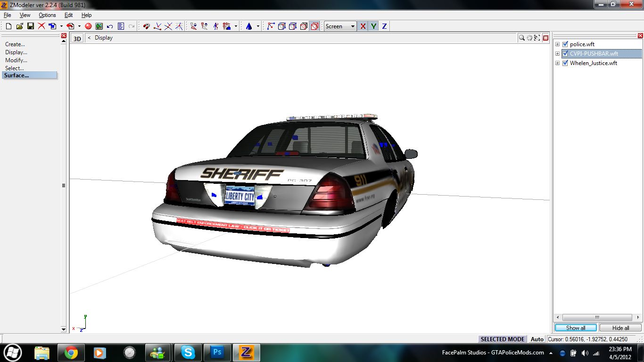Uncheck the police.wft visibility checkbox

(x=565, y=44)
